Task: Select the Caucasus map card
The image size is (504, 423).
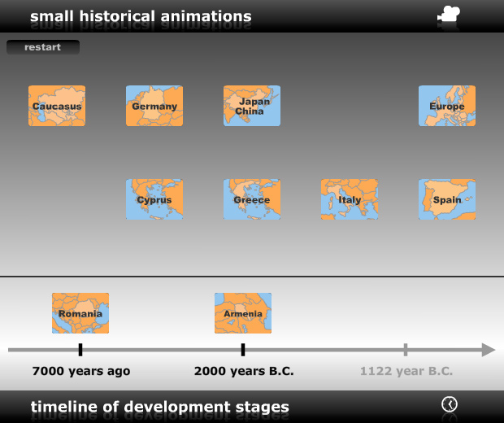Action: click(x=57, y=106)
